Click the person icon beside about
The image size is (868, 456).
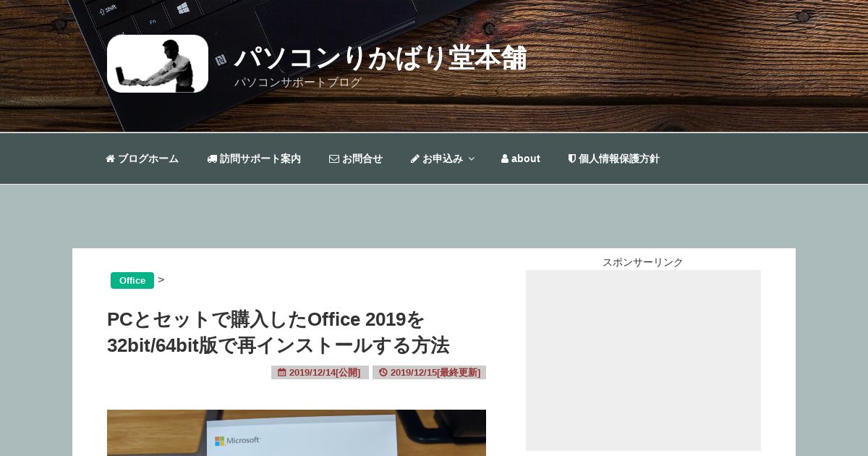coord(505,159)
